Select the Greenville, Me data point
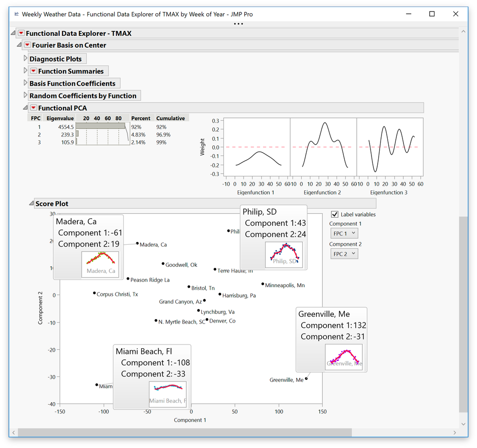The width and height of the screenshot is (477, 448). click(307, 378)
